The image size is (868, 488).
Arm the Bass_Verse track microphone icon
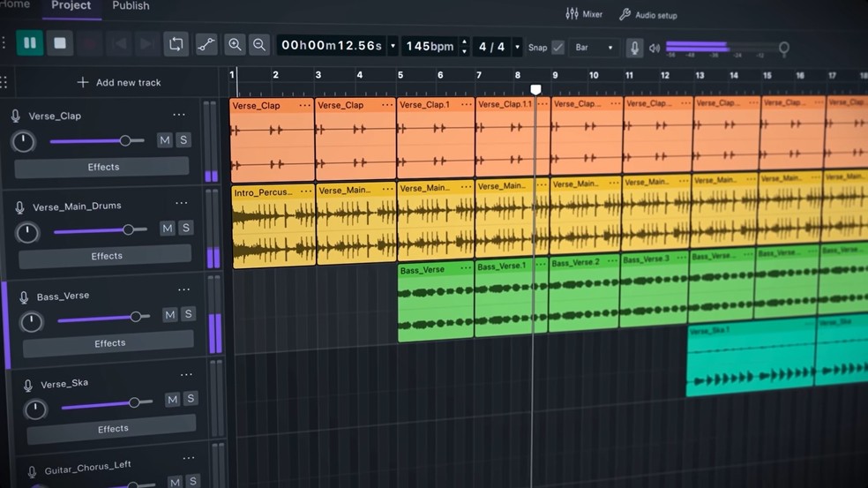pos(24,297)
